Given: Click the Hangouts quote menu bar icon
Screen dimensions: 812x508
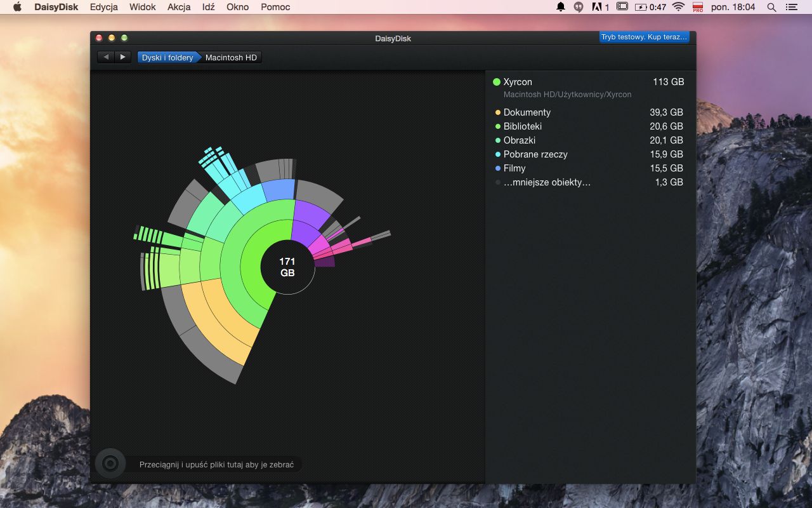Looking at the screenshot, I should [579, 7].
